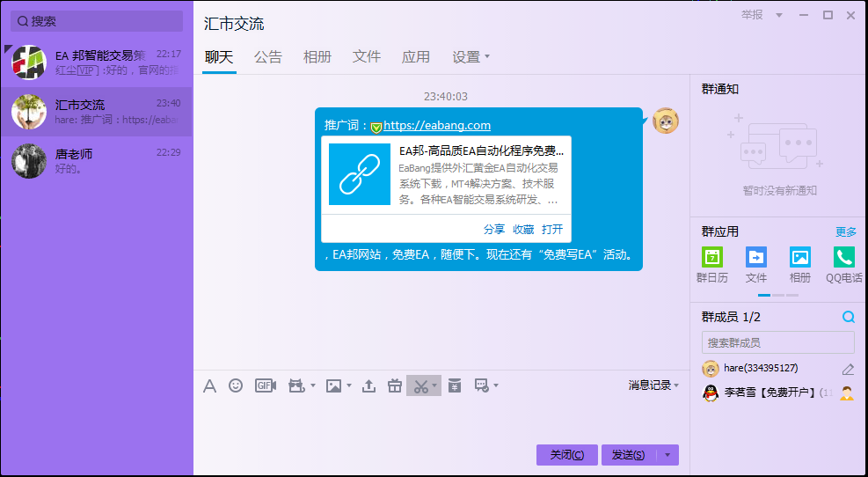Click 打开 on the link card
The image size is (868, 477).
[552, 230]
